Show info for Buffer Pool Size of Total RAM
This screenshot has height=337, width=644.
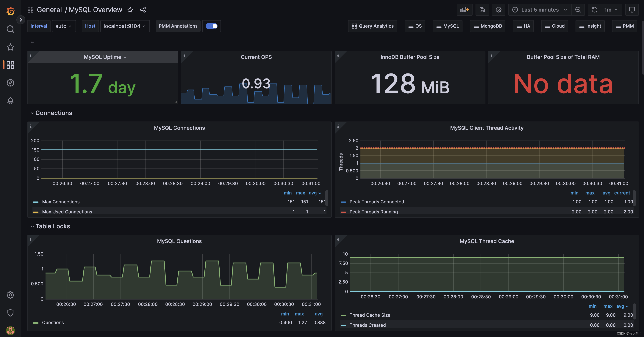coord(492,56)
